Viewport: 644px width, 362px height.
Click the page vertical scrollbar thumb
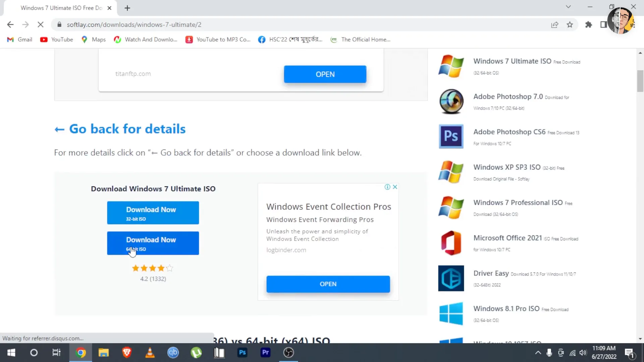[640, 81]
